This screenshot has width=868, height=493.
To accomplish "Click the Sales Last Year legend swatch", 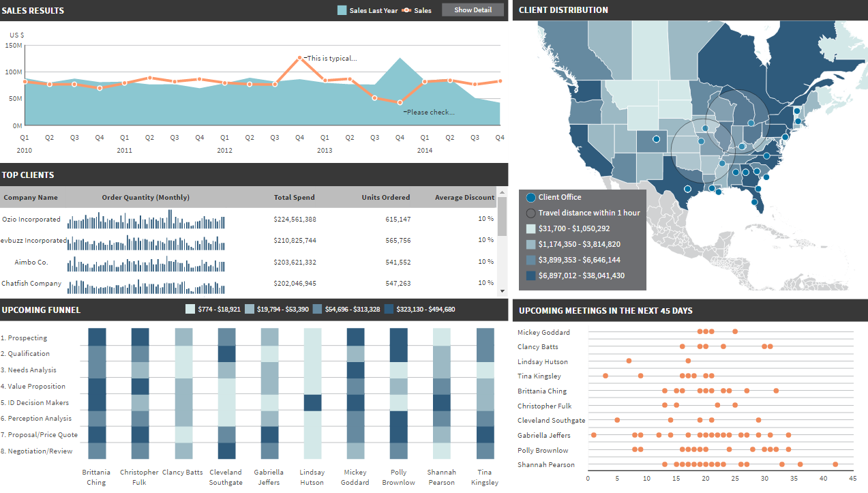I will point(342,10).
